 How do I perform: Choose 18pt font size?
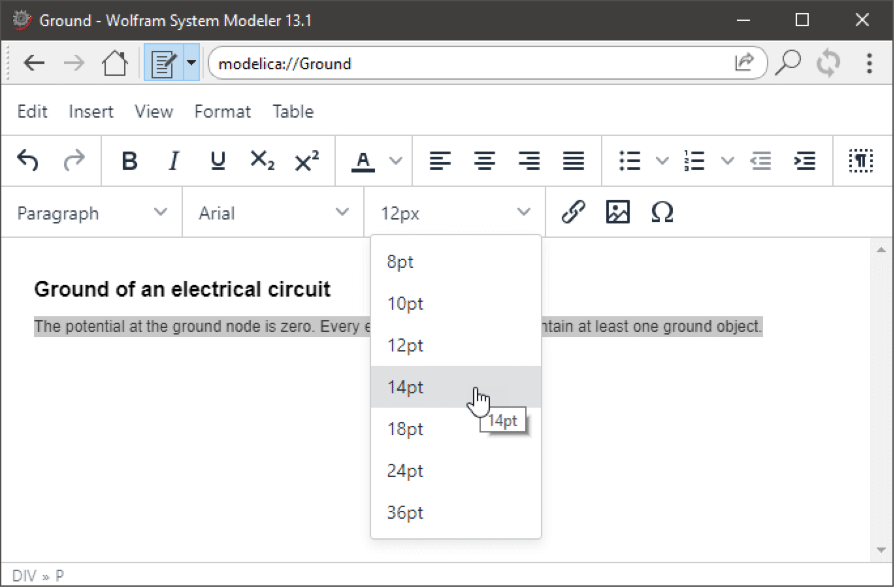pyautogui.click(x=456, y=429)
